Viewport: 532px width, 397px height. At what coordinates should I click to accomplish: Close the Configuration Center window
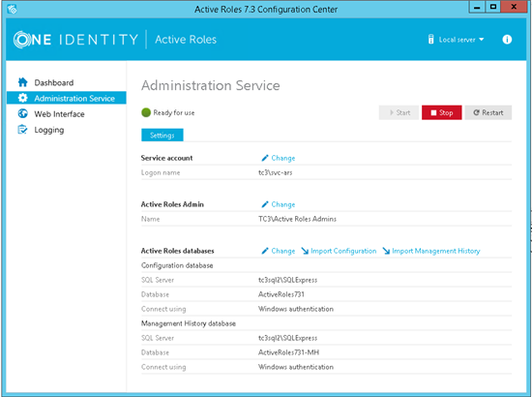514,7
